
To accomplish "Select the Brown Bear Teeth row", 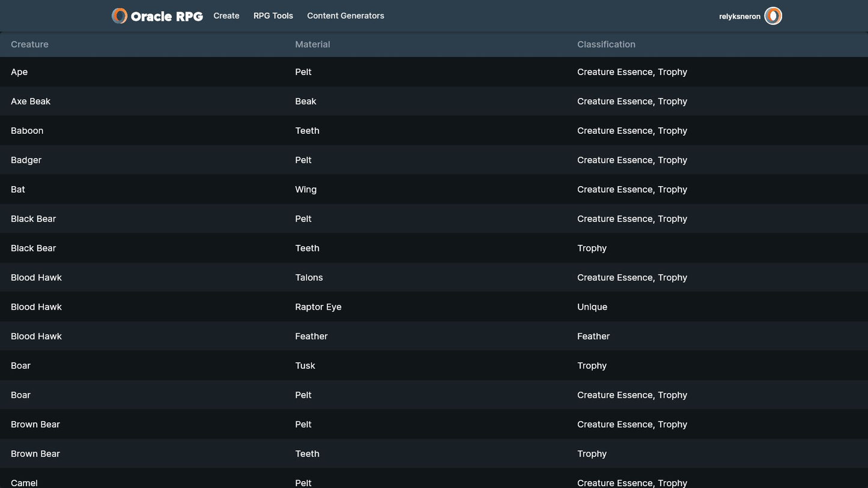I will click(307, 454).
